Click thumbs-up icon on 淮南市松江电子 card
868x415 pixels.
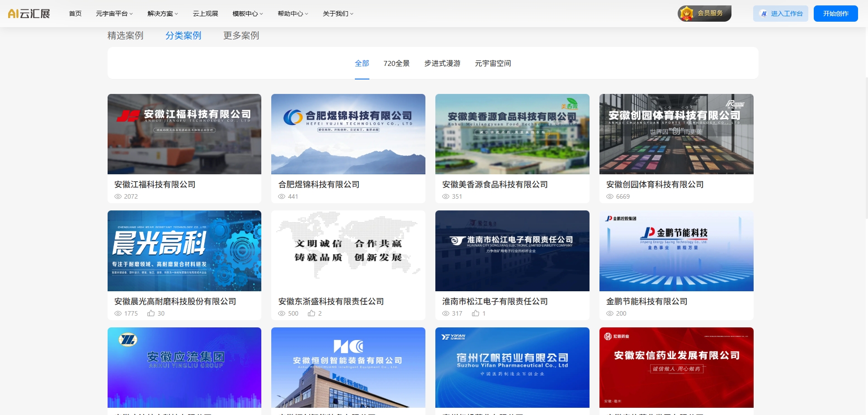476,313
